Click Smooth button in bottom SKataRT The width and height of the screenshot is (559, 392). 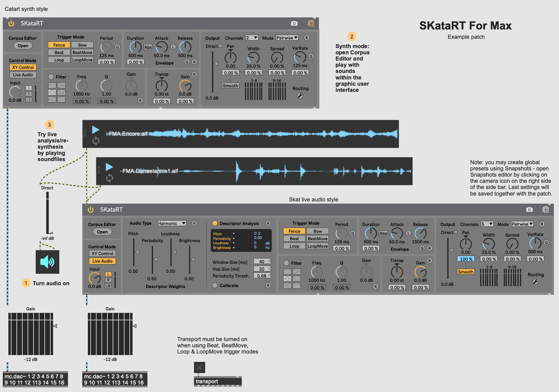pos(466,272)
